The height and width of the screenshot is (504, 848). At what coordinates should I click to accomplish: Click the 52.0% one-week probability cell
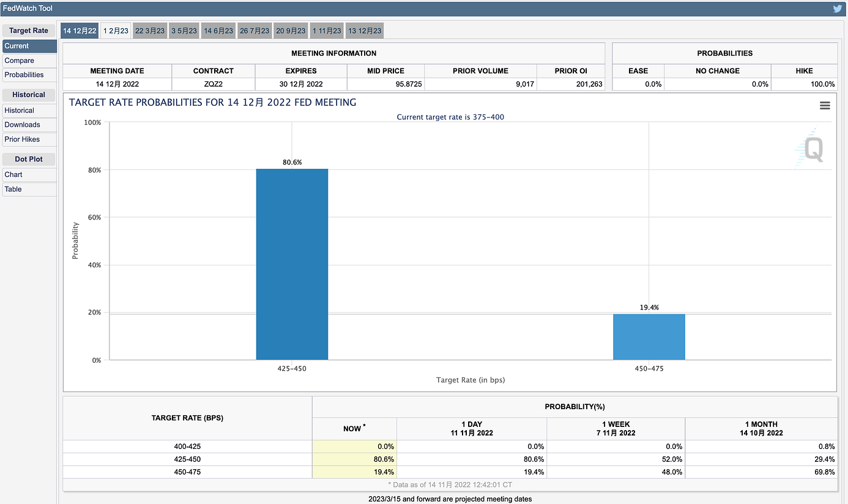coord(616,459)
